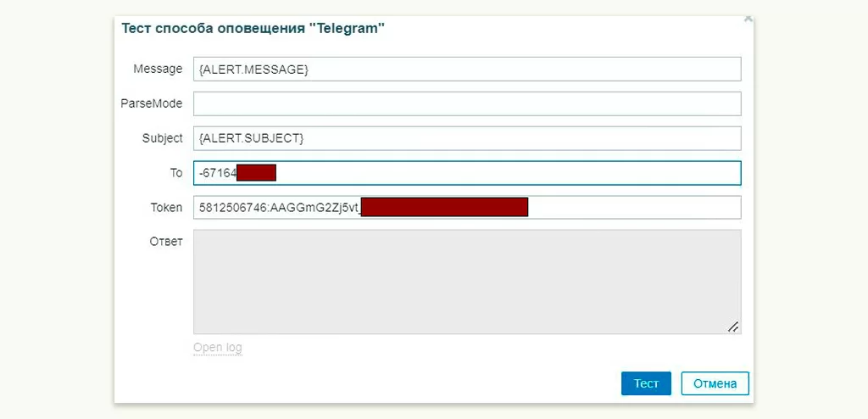Click the Message field label
The height and width of the screenshot is (419, 868).
click(x=158, y=69)
